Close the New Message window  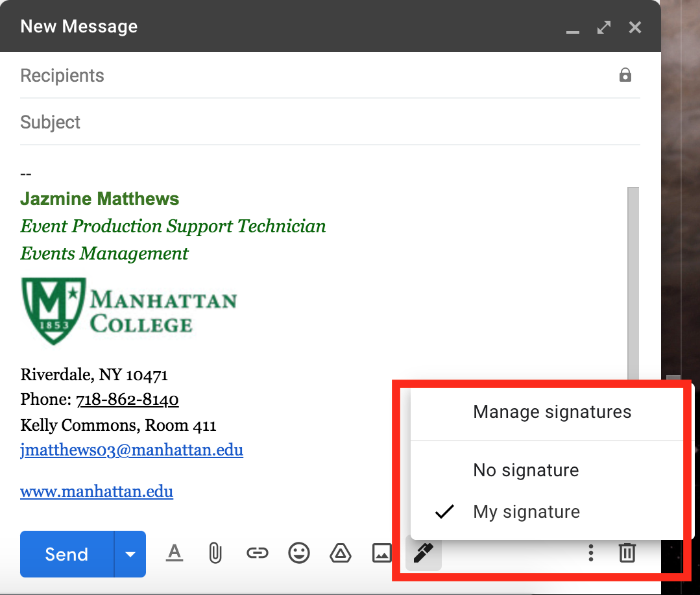635,27
